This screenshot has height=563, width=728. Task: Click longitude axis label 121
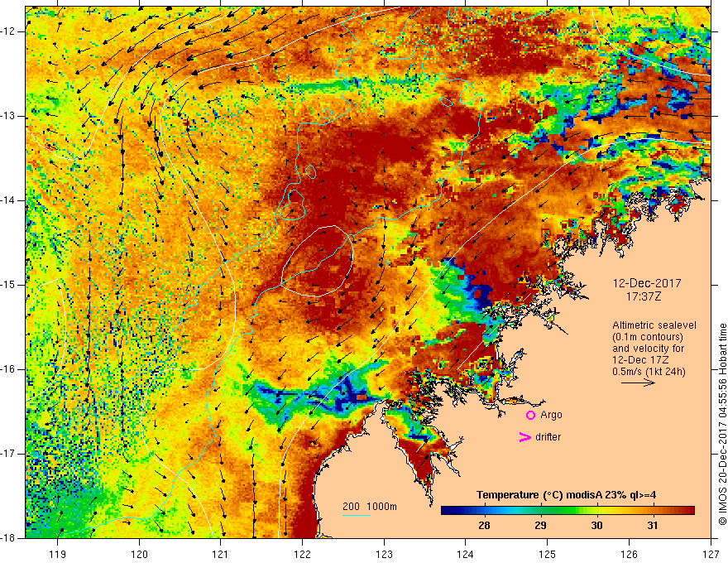221,554
